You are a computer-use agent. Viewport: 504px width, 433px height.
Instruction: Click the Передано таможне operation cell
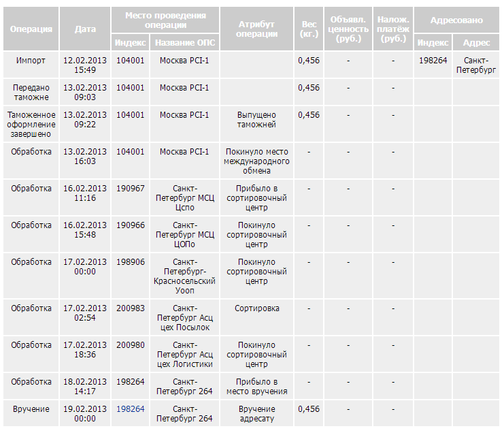point(31,93)
